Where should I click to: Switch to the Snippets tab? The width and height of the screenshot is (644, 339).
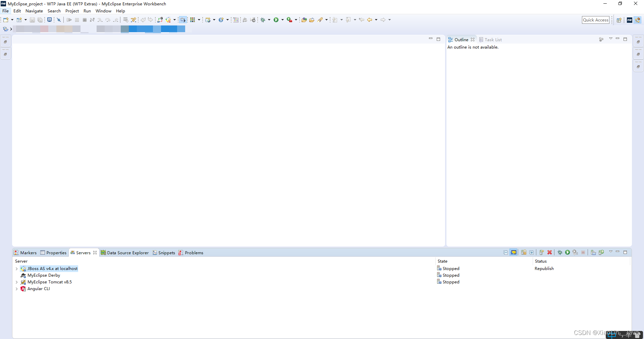pyautogui.click(x=164, y=253)
